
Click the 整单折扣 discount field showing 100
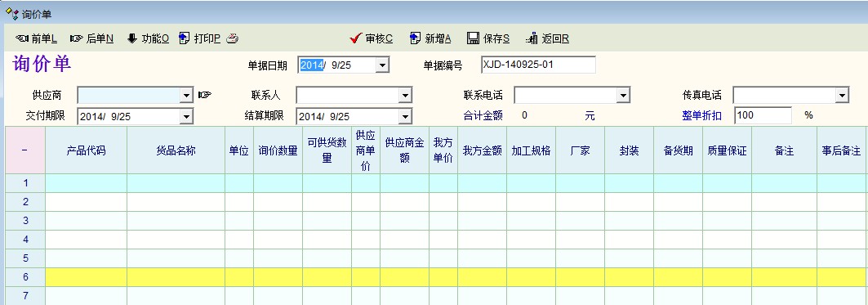(x=763, y=115)
